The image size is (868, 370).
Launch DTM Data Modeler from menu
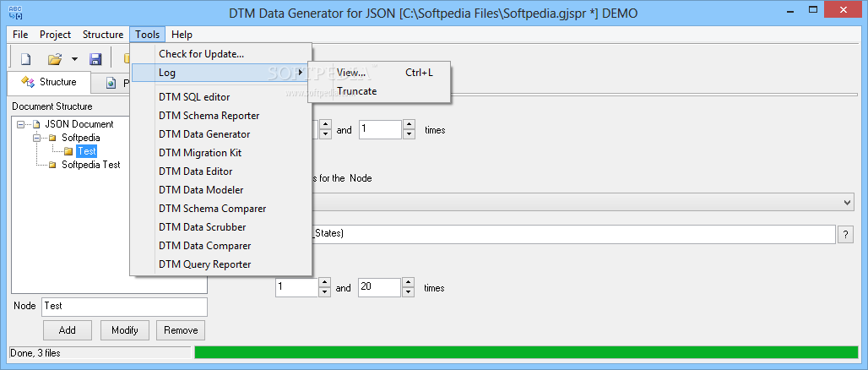pyautogui.click(x=220, y=190)
